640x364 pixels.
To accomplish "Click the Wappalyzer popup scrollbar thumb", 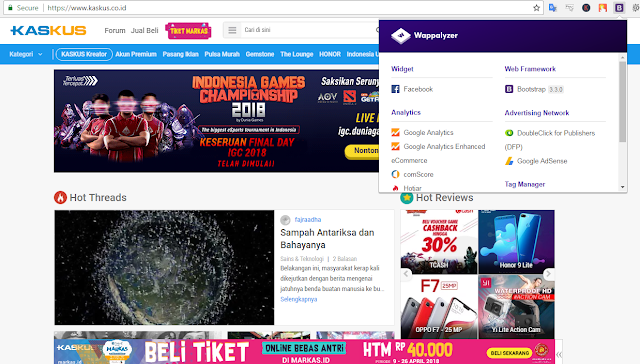I will 622,101.
